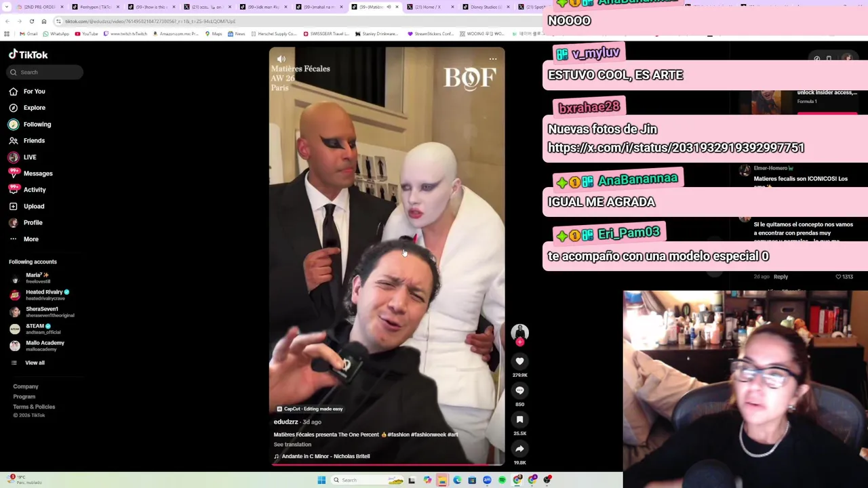Click the Upload plus icon
This screenshot has width=868, height=488.
[14, 206]
